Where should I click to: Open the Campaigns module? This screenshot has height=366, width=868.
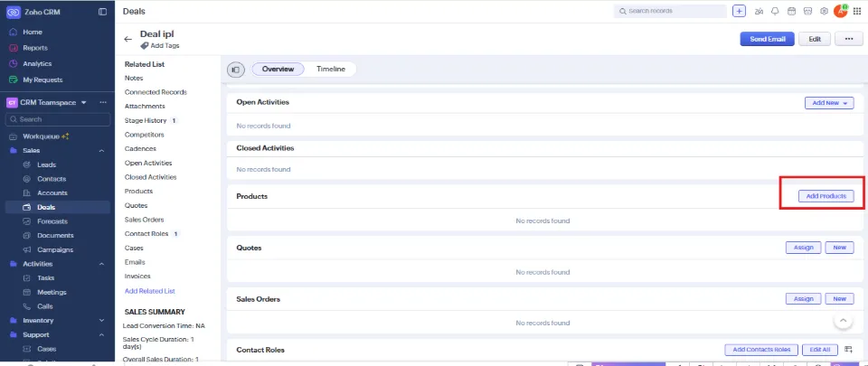click(55, 250)
